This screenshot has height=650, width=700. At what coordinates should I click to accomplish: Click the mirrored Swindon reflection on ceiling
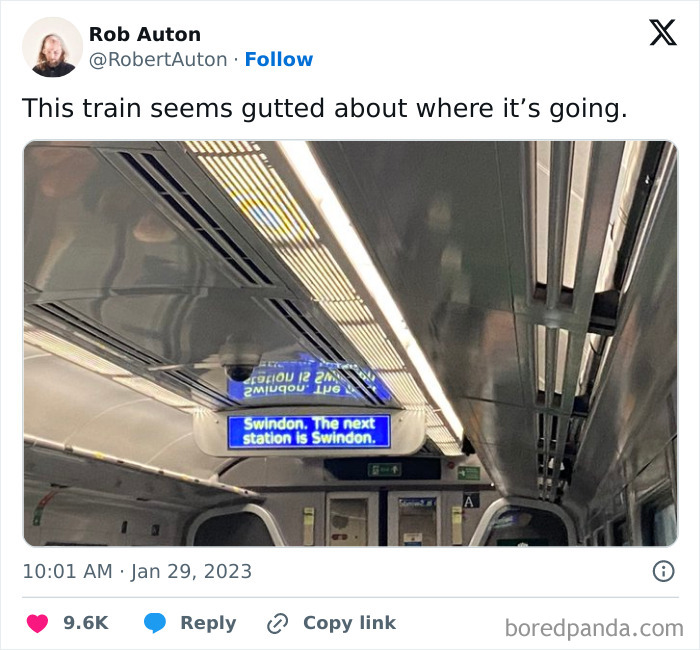[308, 380]
